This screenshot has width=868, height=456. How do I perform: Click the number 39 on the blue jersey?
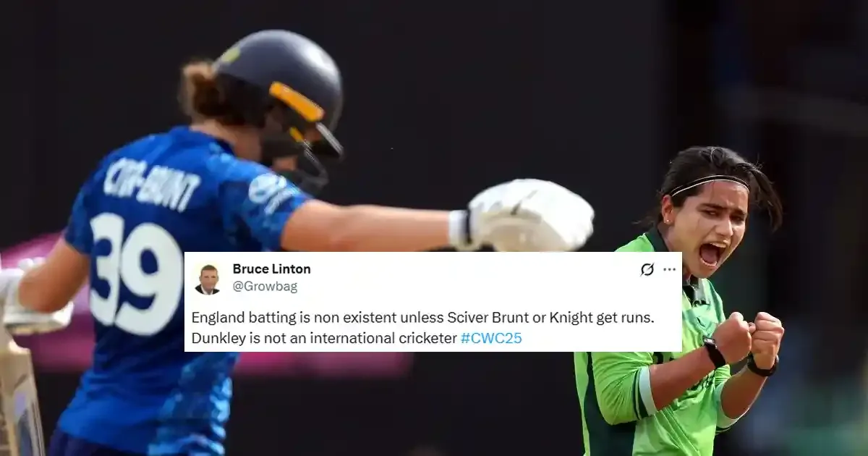click(136, 273)
